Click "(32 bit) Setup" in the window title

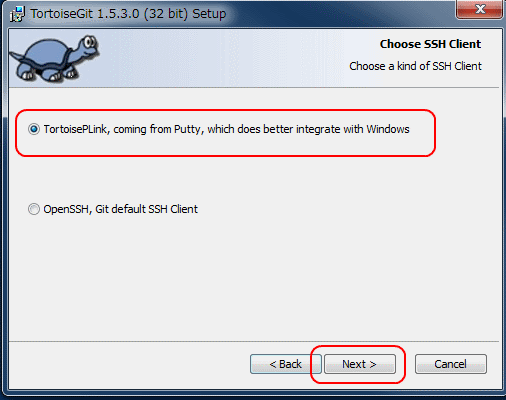pos(185,14)
